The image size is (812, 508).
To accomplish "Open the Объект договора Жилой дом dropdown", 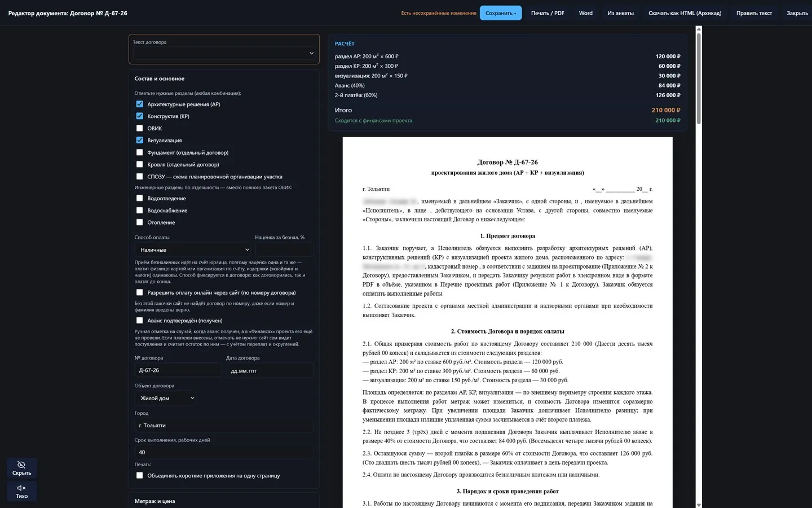I will tap(166, 398).
